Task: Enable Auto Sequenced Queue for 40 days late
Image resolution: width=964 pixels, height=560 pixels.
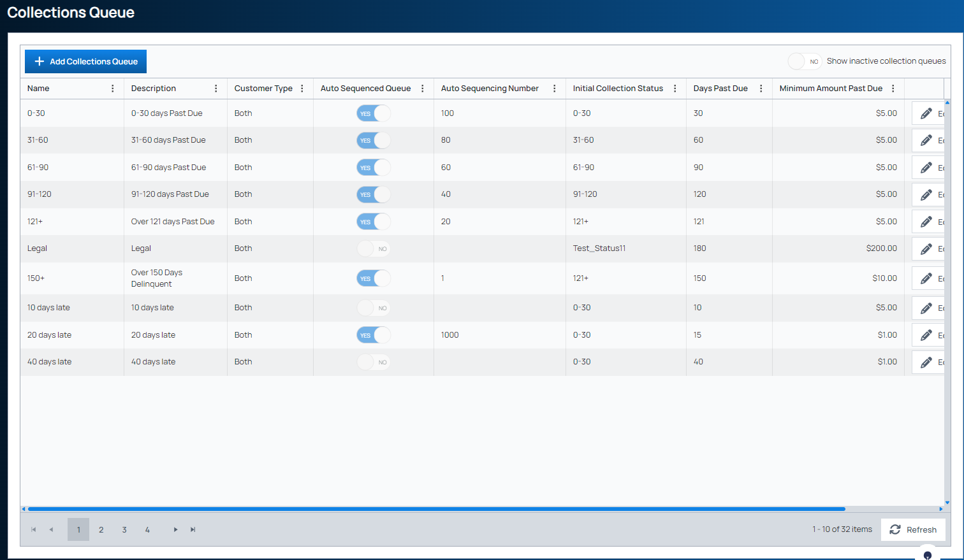Action: (x=374, y=362)
